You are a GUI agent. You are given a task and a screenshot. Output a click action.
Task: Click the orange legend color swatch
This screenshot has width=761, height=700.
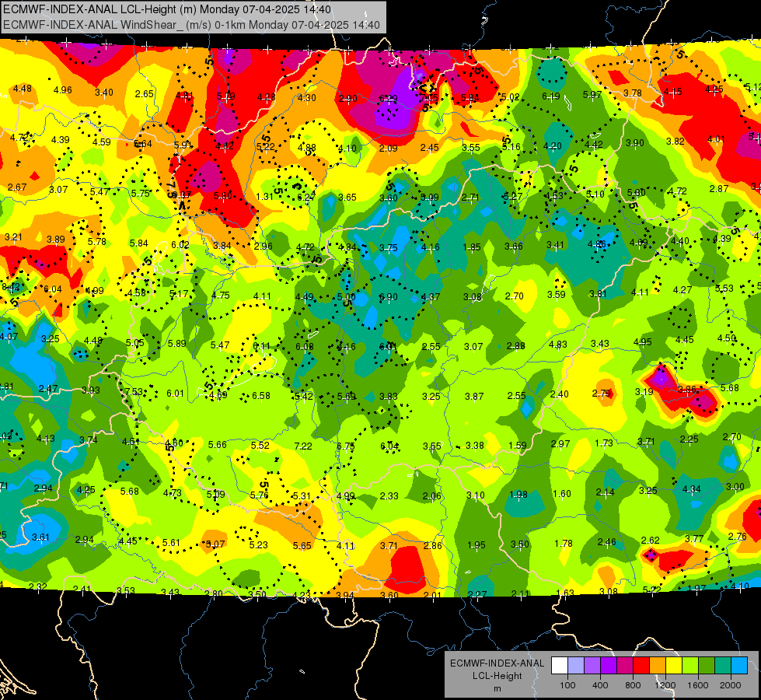coord(657,666)
